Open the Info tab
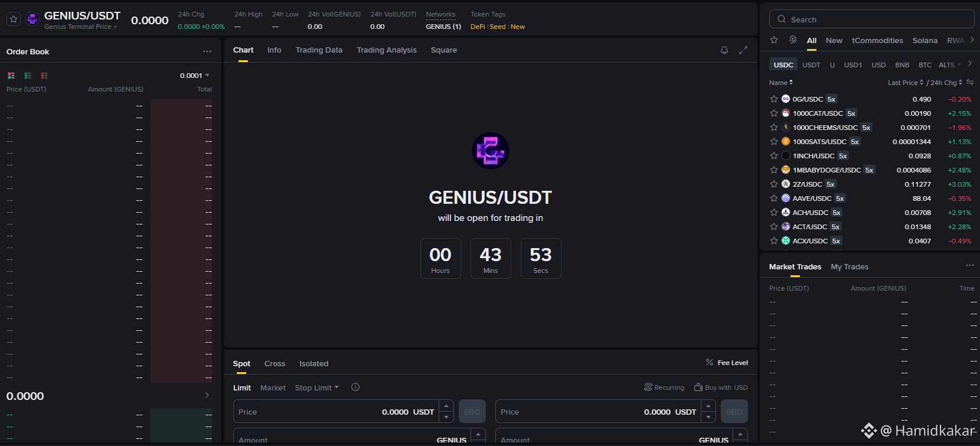 (274, 50)
